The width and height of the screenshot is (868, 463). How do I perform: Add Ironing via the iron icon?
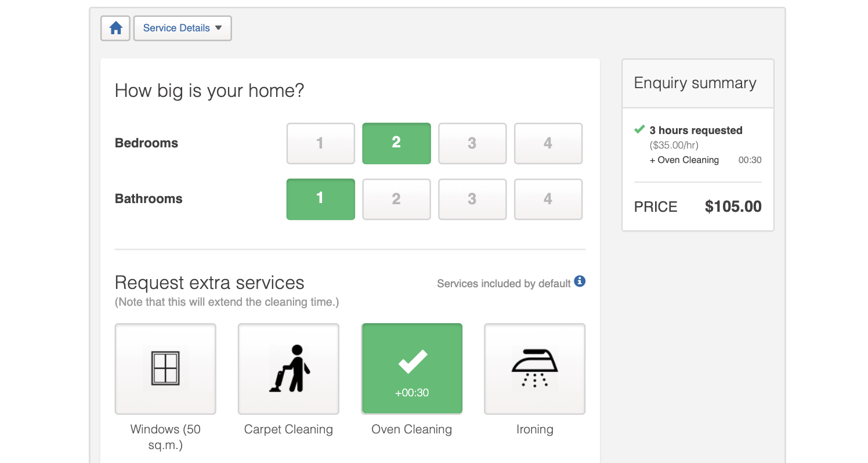[x=534, y=368]
